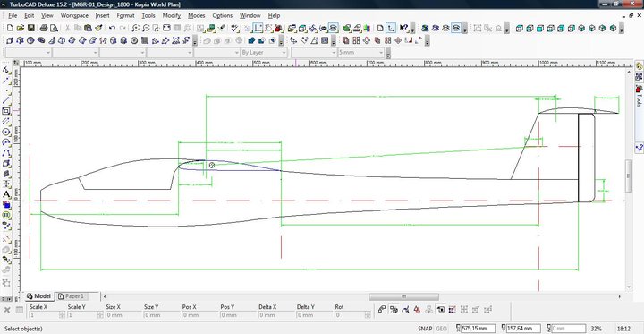
Task: Select the Circle tool in the left toolbar
Action: (6, 132)
